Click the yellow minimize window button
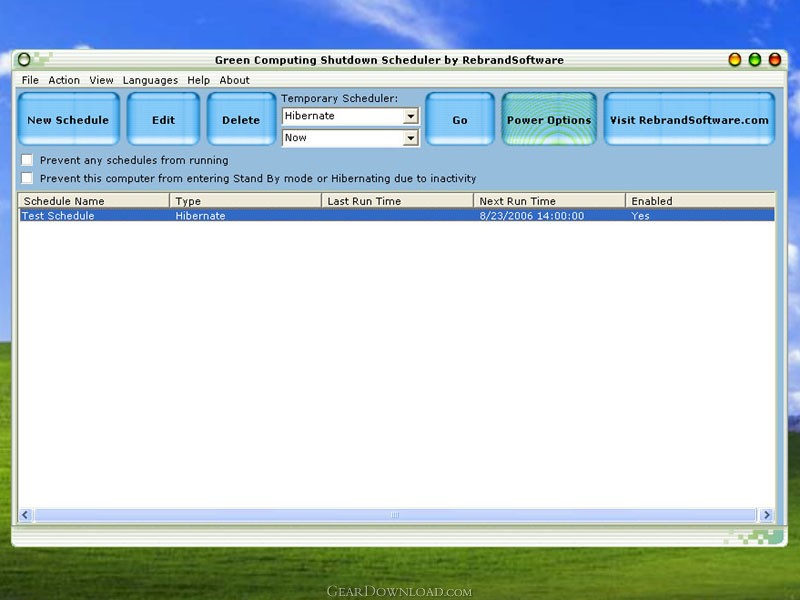The width and height of the screenshot is (800, 600). (735, 60)
